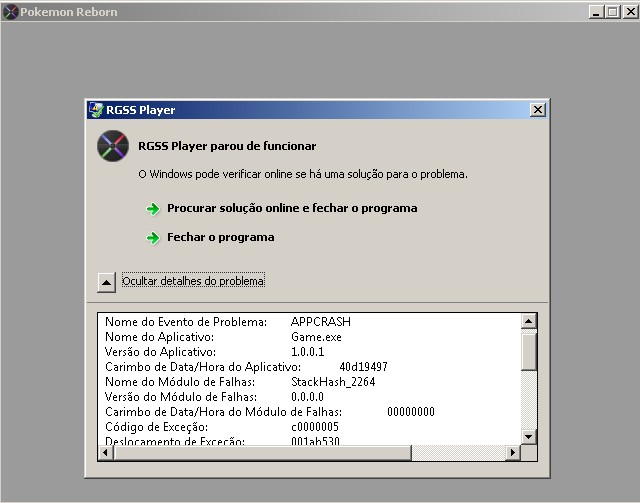Click the horizontal scrollbar thumb in details
Image resolution: width=640 pixels, height=503 pixels.
pyautogui.click(x=263, y=452)
